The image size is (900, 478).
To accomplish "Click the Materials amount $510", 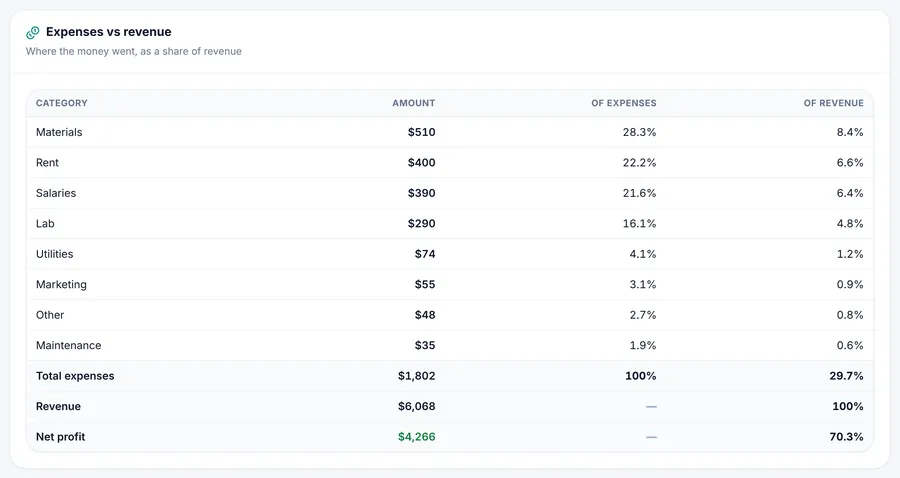I will [421, 132].
